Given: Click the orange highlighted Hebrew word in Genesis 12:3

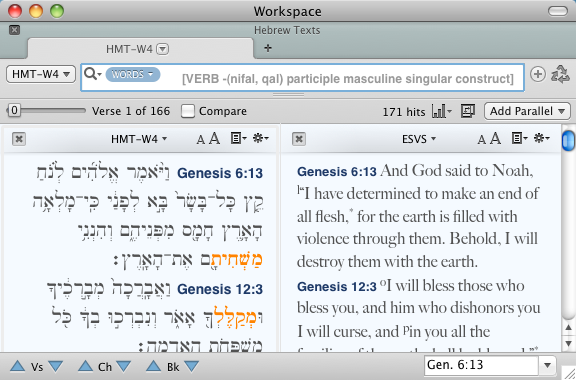Looking at the screenshot, I should 235,317.
